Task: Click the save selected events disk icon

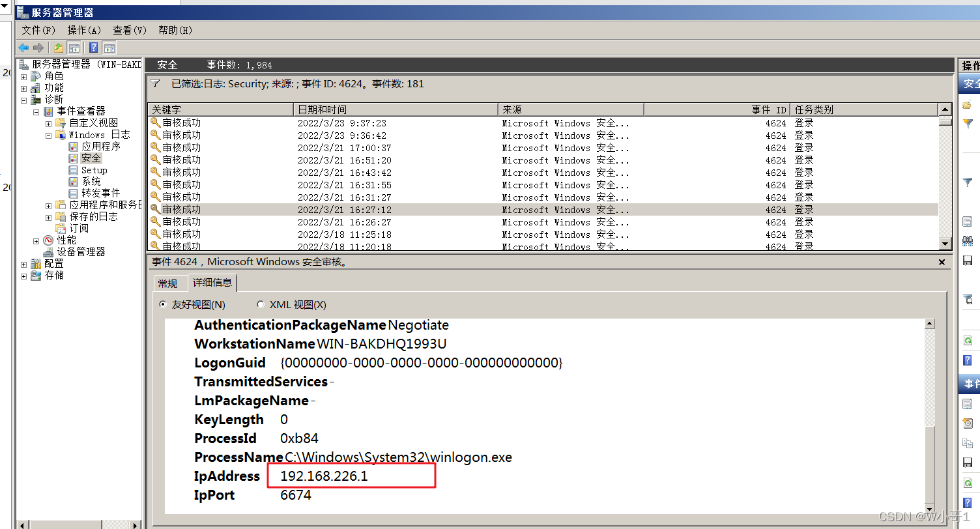Action: 968,462
